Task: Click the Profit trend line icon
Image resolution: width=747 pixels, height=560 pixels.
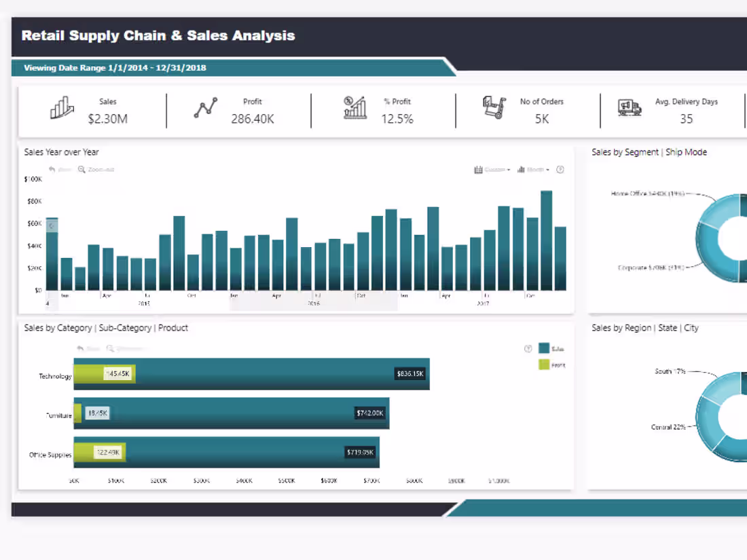Action: [x=205, y=107]
